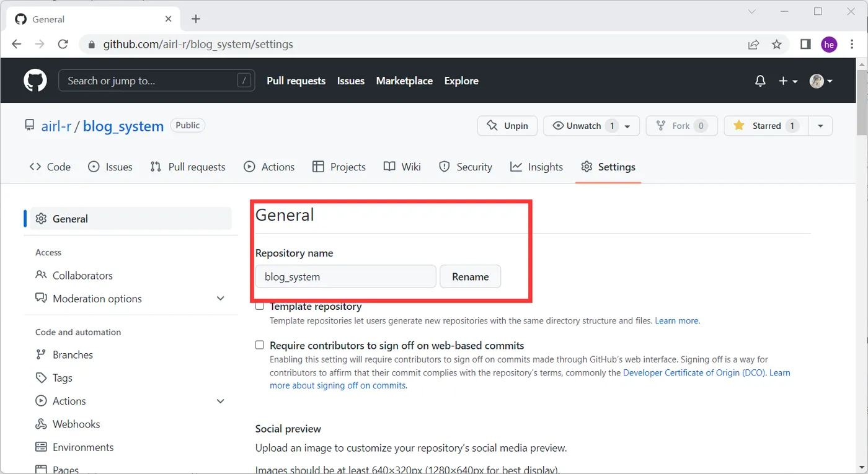Screen dimensions: 868x474
Task: Select the Settings tab
Action: pos(608,167)
